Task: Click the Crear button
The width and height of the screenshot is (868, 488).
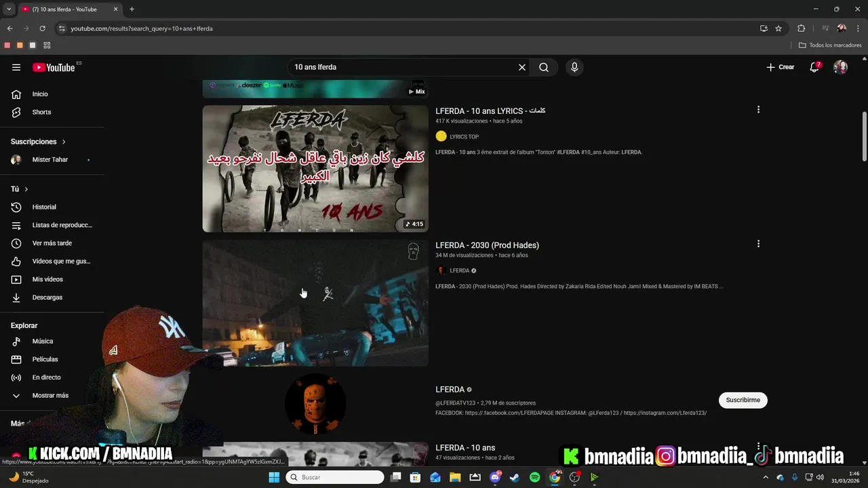Action: 781,67
